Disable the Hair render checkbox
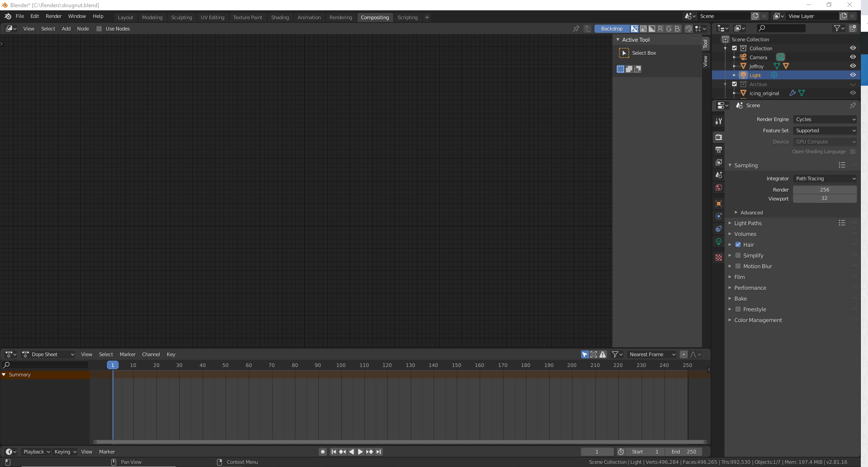This screenshot has height=467, width=868. tap(738, 244)
